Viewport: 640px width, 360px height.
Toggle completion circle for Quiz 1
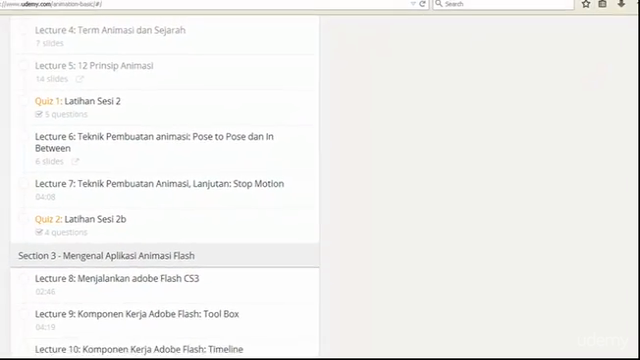pyautogui.click(x=24, y=101)
